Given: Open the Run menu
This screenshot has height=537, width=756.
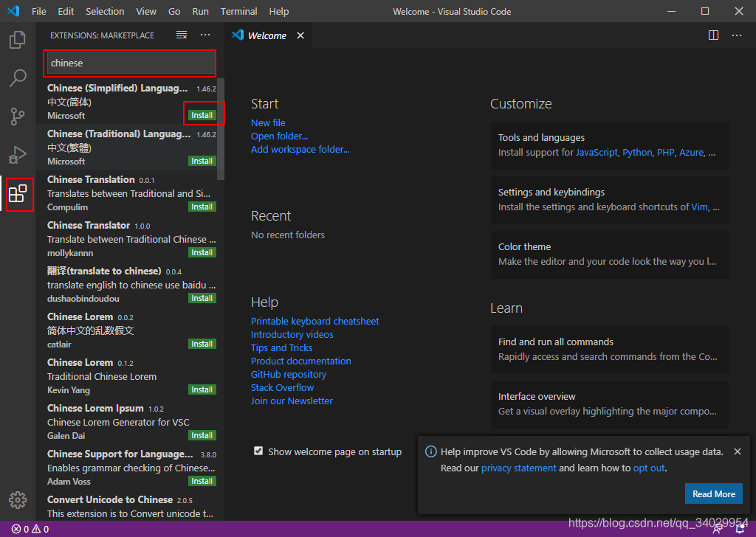Looking at the screenshot, I should pyautogui.click(x=200, y=11).
